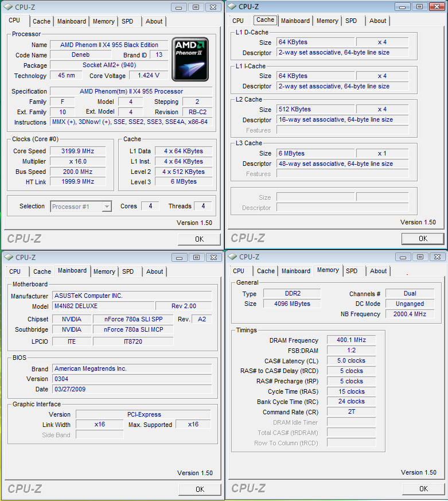Click the motherboard Model M4N82 DELUXE
Screen dimensions: 448x501
(103, 306)
